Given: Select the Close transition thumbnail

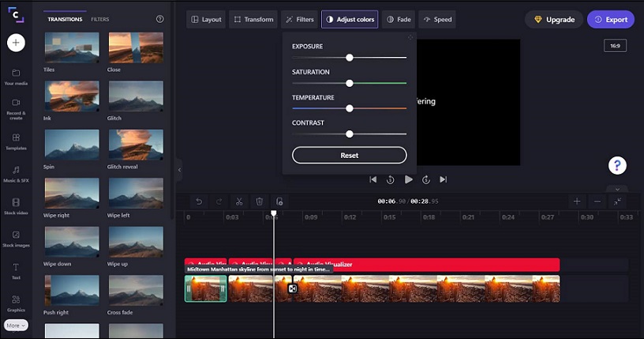Looking at the screenshot, I should tap(136, 47).
